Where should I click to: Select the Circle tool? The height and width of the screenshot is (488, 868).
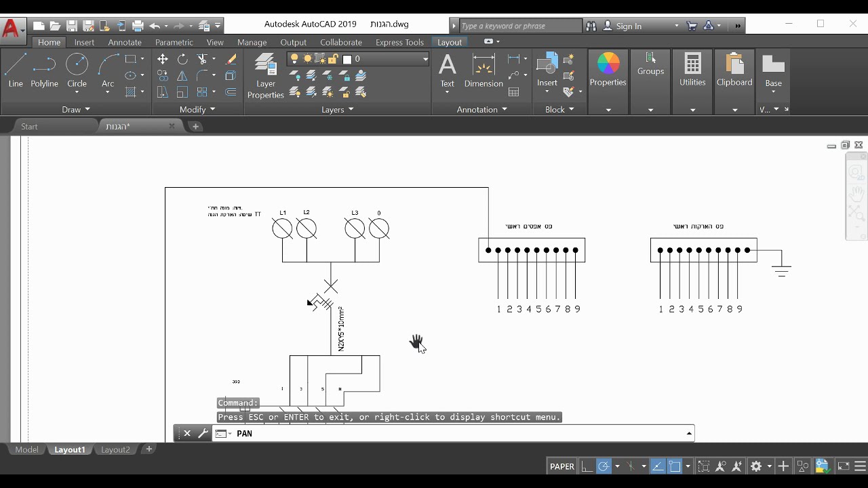point(77,71)
